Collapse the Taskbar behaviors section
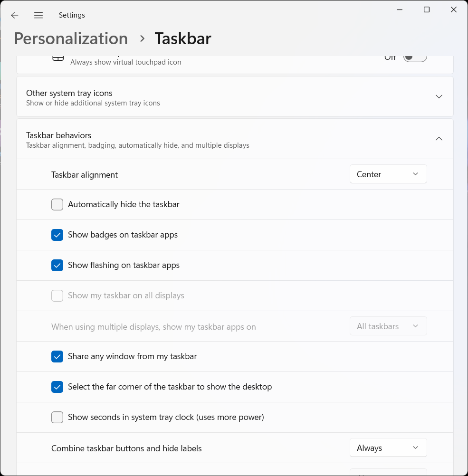This screenshot has width=468, height=476. click(439, 139)
